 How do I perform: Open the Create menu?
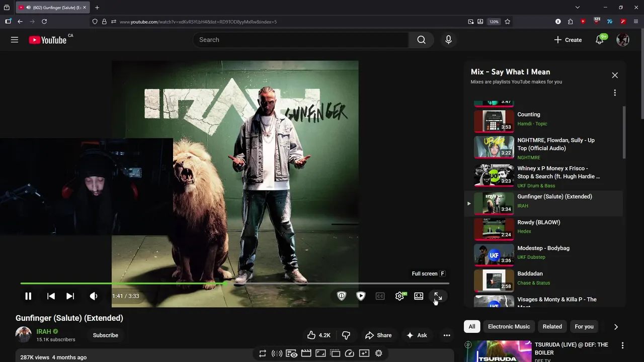[x=568, y=40]
